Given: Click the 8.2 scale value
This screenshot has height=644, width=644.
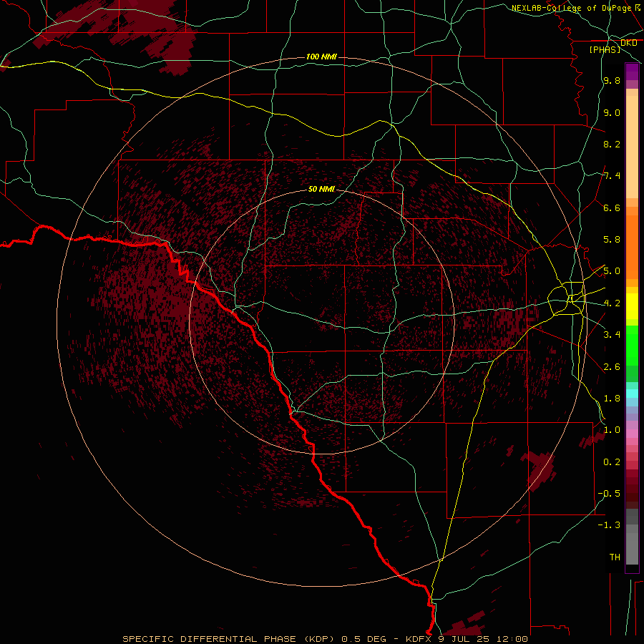Looking at the screenshot, I should tap(612, 144).
